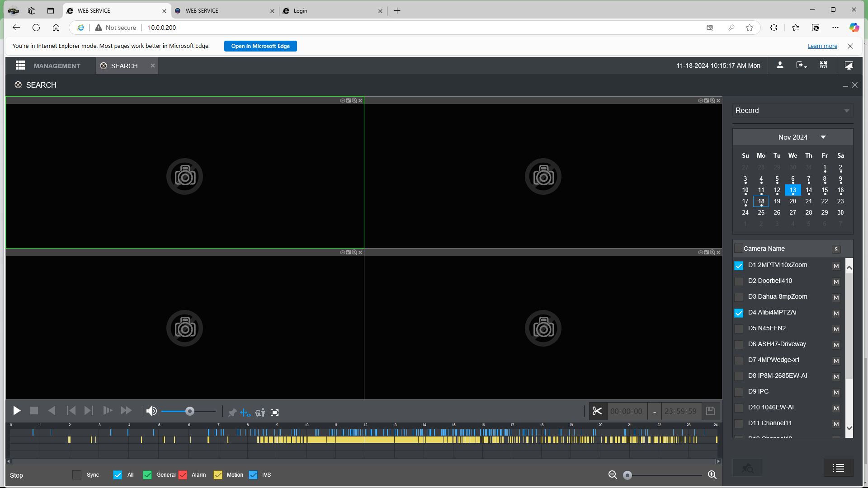Click the clip start time field
868x488 pixels.
pyautogui.click(x=627, y=411)
